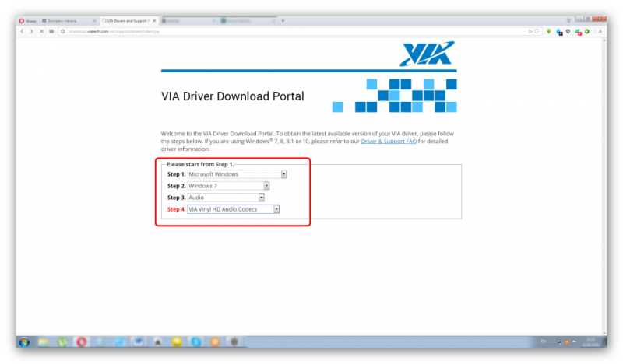
Task: Close the Экспресс-панель tab
Action: [x=94, y=21]
